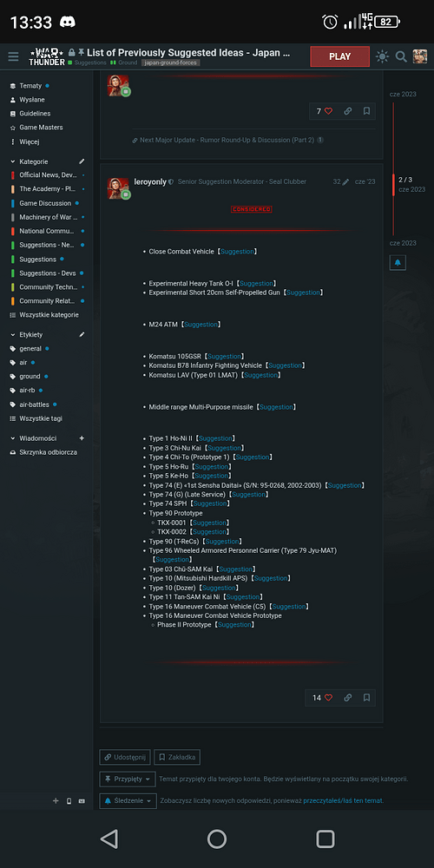Open the Przypięty pinned dropdown
The height and width of the screenshot is (868, 434).
[128, 779]
